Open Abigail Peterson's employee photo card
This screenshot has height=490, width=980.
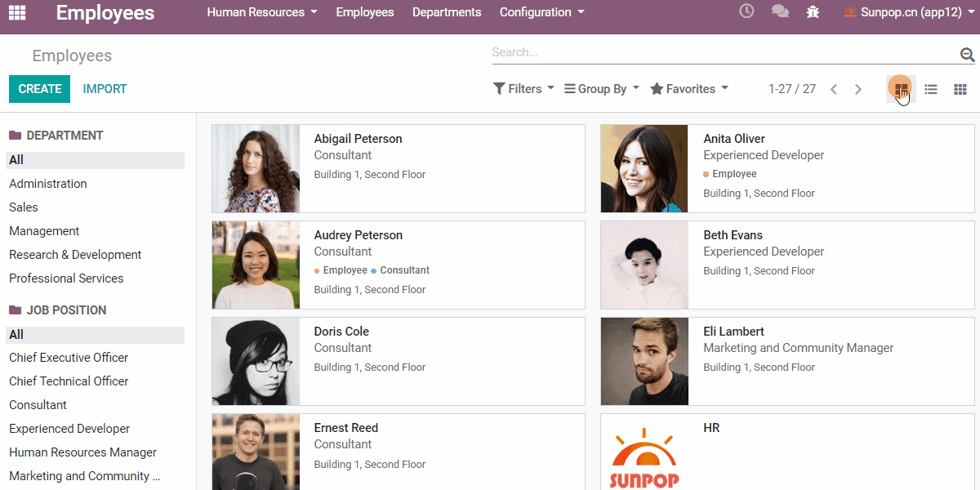(x=256, y=168)
